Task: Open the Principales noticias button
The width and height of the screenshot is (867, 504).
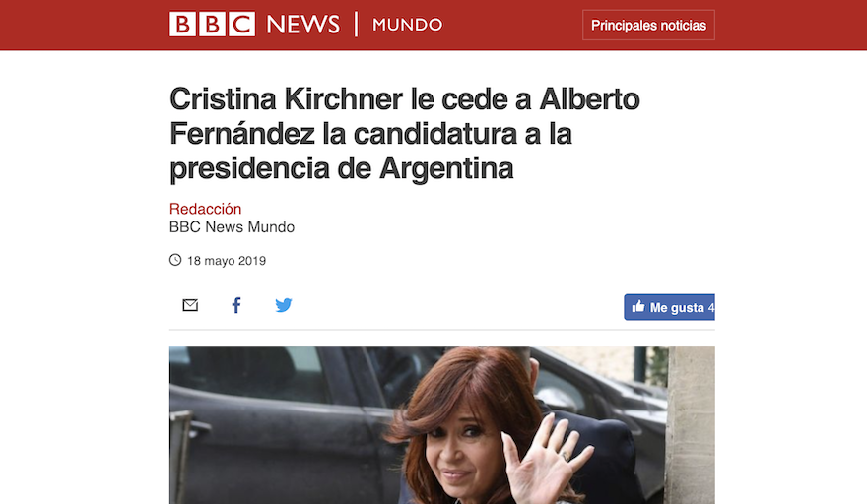Action: pos(648,25)
